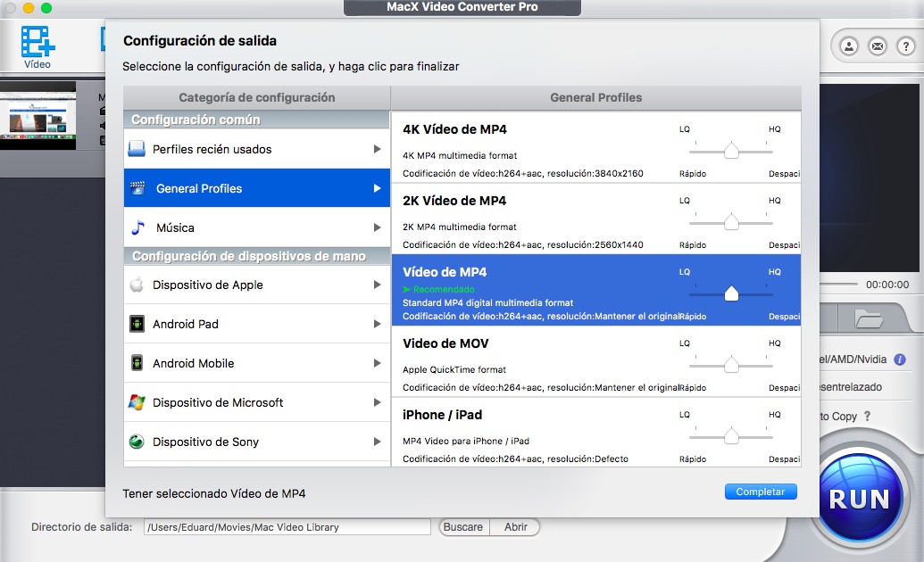Adjust the Vídeo de MP4 quality slider
This screenshot has height=562, width=924.
(x=731, y=293)
